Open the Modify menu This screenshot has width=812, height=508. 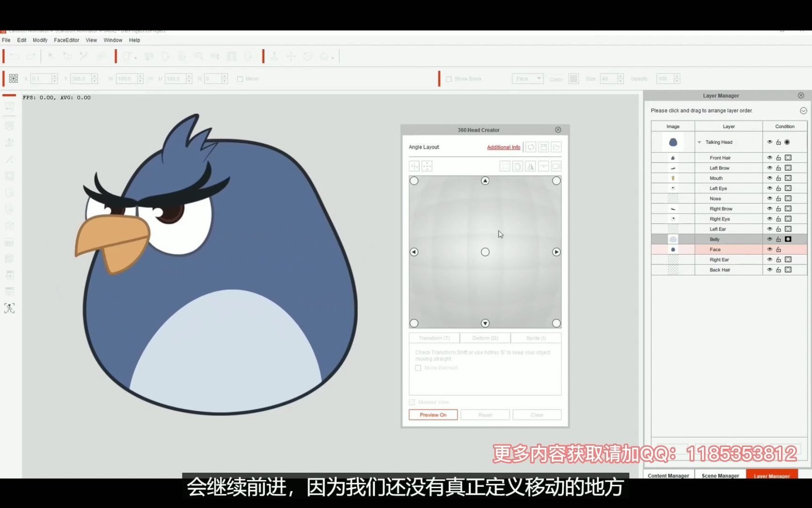pyautogui.click(x=40, y=40)
